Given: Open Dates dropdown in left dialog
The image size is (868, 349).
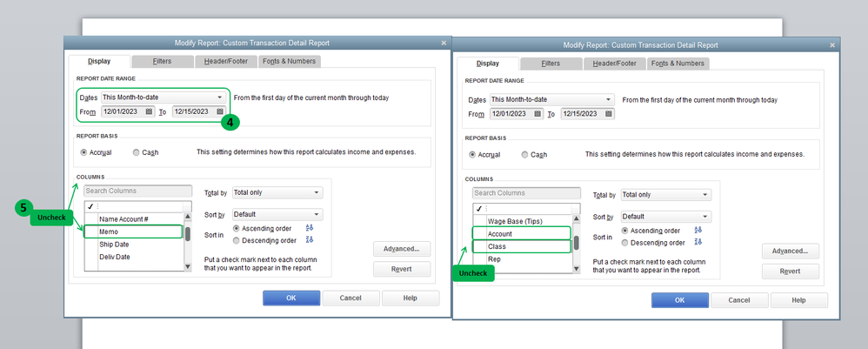Looking at the screenshot, I should (164, 97).
